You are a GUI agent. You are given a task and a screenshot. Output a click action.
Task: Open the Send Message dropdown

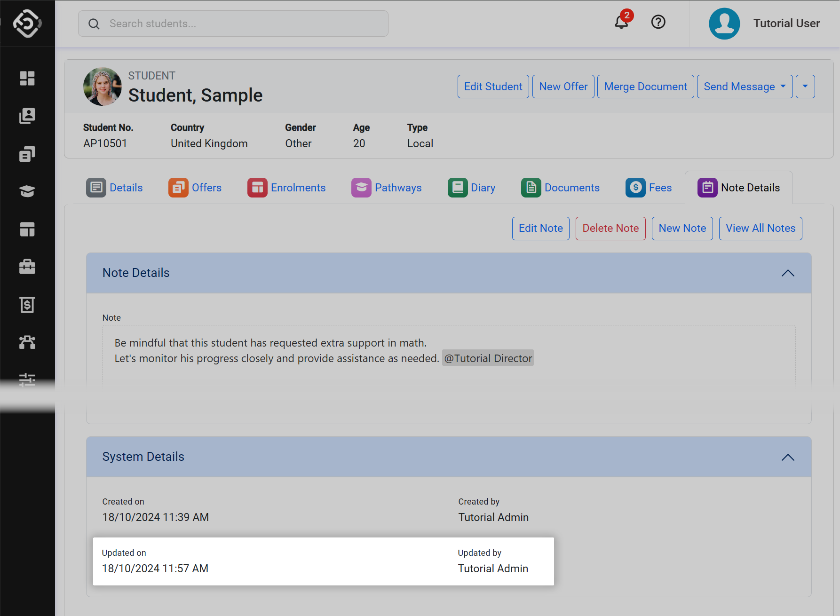tap(744, 87)
